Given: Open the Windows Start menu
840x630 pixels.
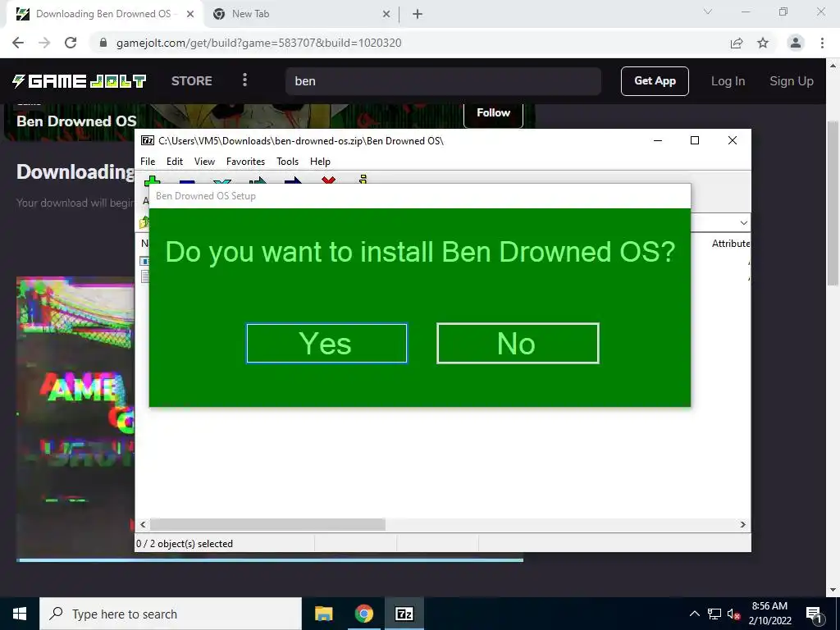Looking at the screenshot, I should [20, 614].
